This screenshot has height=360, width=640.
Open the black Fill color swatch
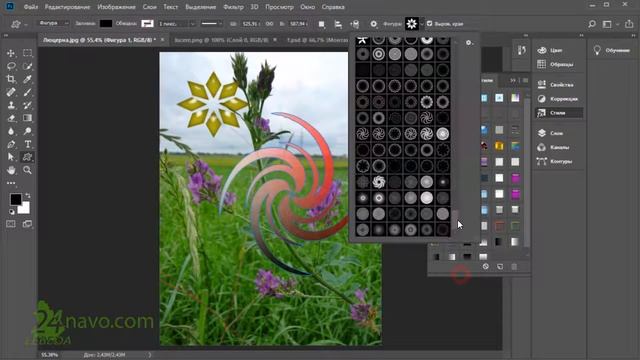(x=106, y=24)
